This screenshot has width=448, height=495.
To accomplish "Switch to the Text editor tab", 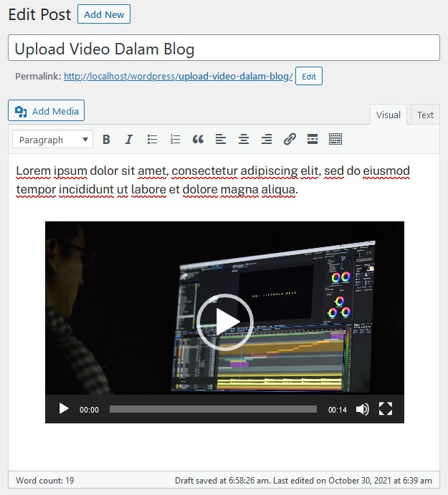I will [x=425, y=115].
